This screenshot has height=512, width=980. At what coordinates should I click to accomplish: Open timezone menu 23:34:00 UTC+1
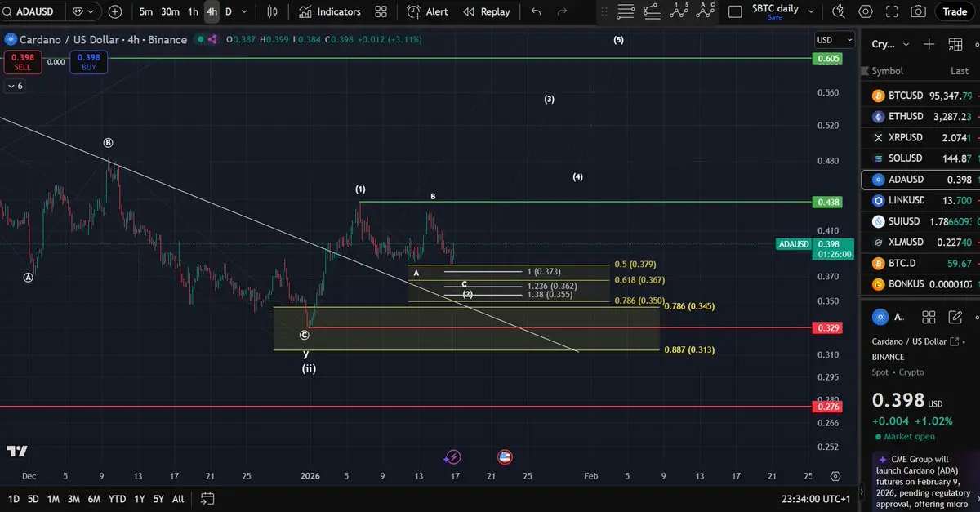[816, 498]
